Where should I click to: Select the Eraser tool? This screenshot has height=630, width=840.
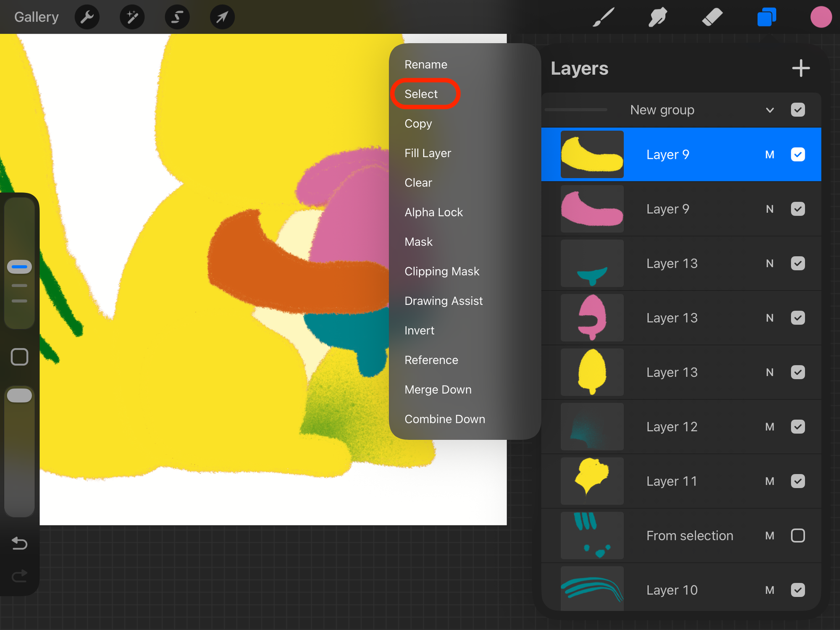pos(712,17)
